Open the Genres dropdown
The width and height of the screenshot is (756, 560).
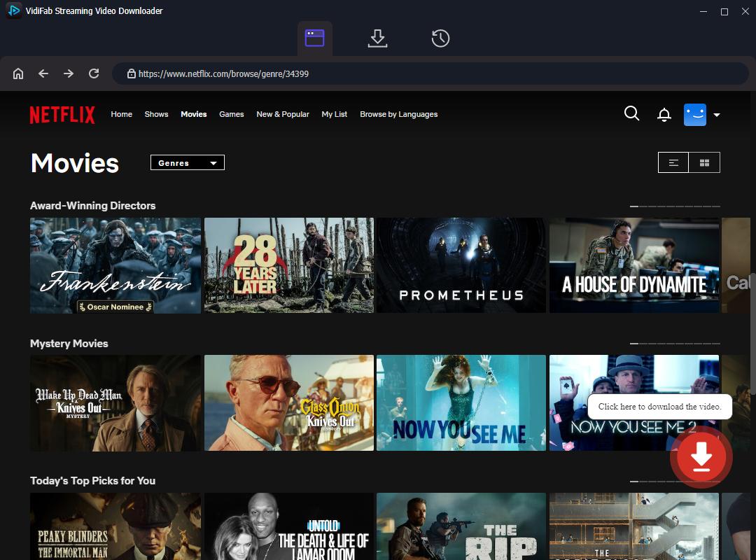(187, 162)
